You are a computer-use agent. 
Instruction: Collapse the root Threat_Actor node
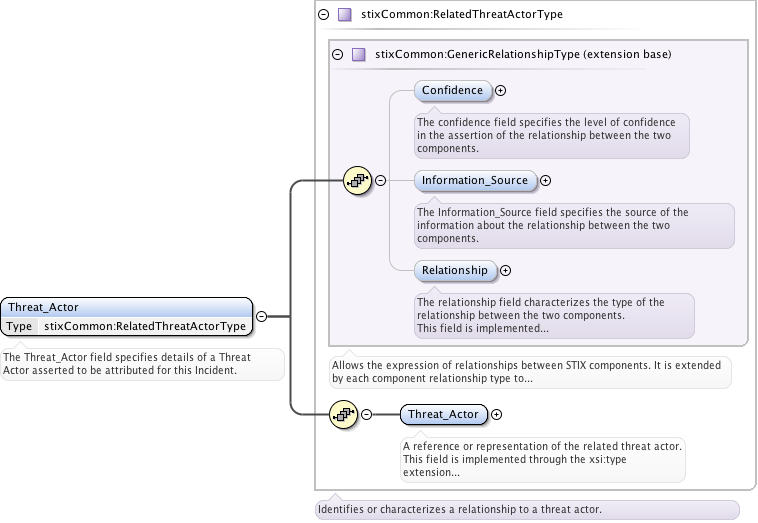[261, 316]
